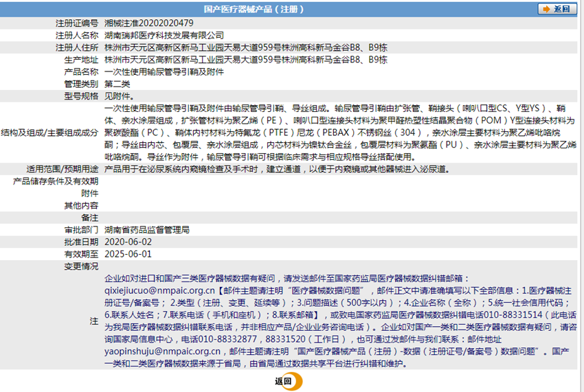Click the address value in the 注册人住所 row
Screen dimensions: 584x392
pyautogui.click(x=246, y=47)
